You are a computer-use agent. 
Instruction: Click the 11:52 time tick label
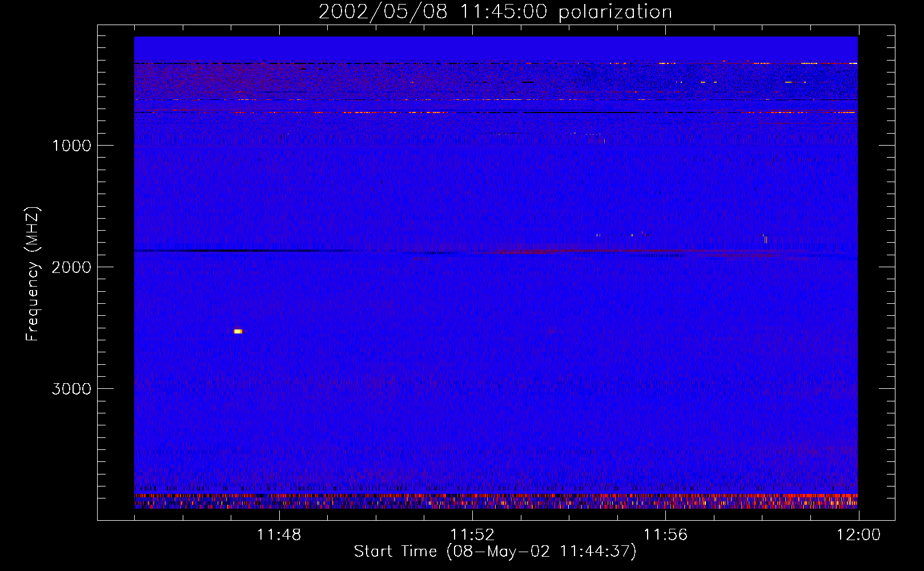[472, 535]
